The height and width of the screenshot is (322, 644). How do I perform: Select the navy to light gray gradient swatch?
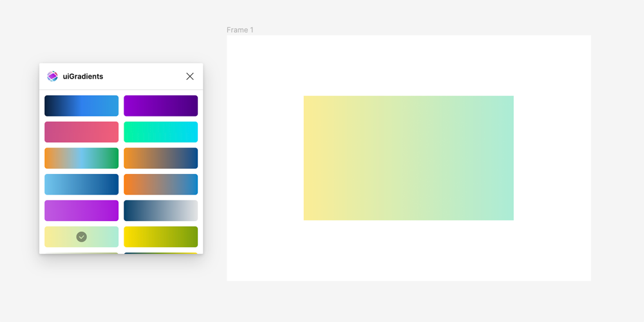click(160, 211)
